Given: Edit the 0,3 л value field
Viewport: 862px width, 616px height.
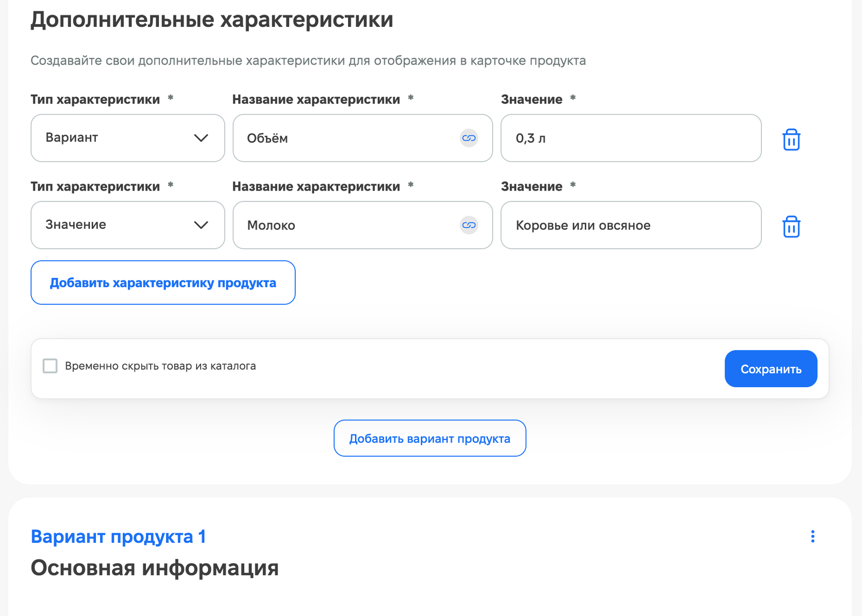Looking at the screenshot, I should (631, 138).
